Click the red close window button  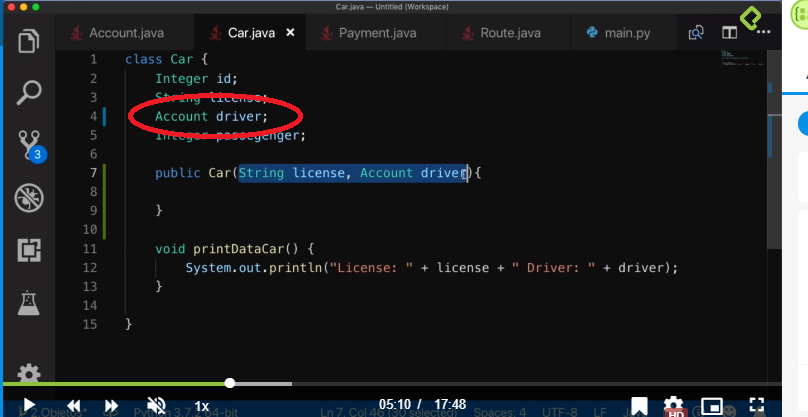coord(11,7)
